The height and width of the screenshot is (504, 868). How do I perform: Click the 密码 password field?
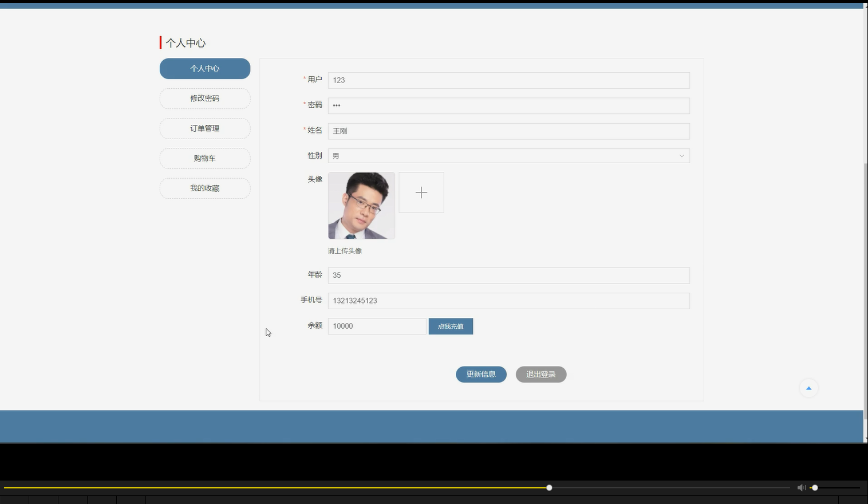click(508, 105)
